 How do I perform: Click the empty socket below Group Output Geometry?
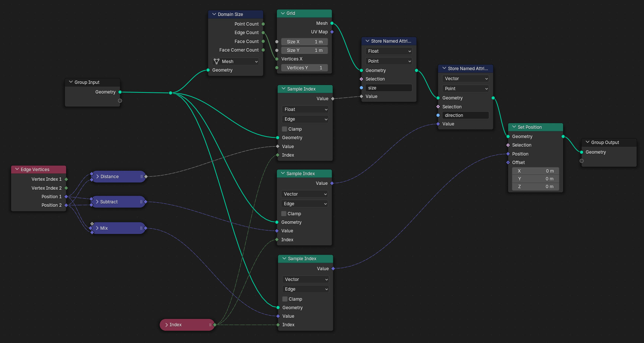coord(582,161)
